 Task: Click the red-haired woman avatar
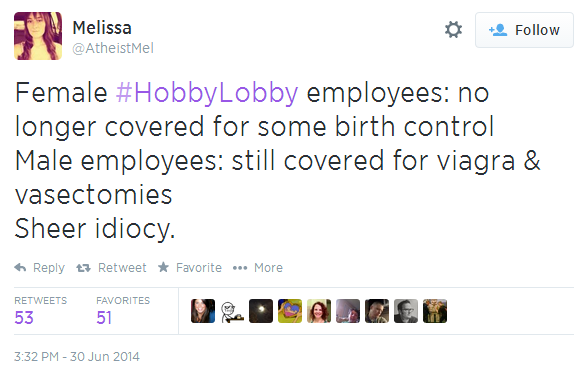(319, 311)
